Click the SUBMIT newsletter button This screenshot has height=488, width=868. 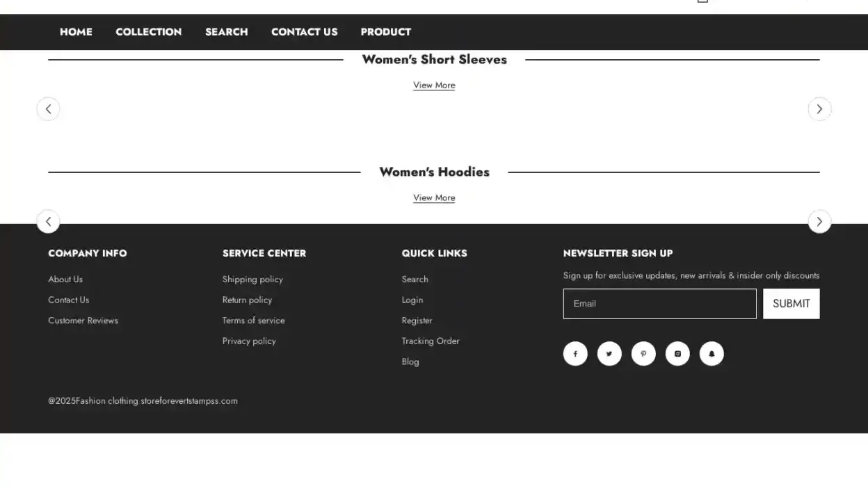click(x=791, y=303)
